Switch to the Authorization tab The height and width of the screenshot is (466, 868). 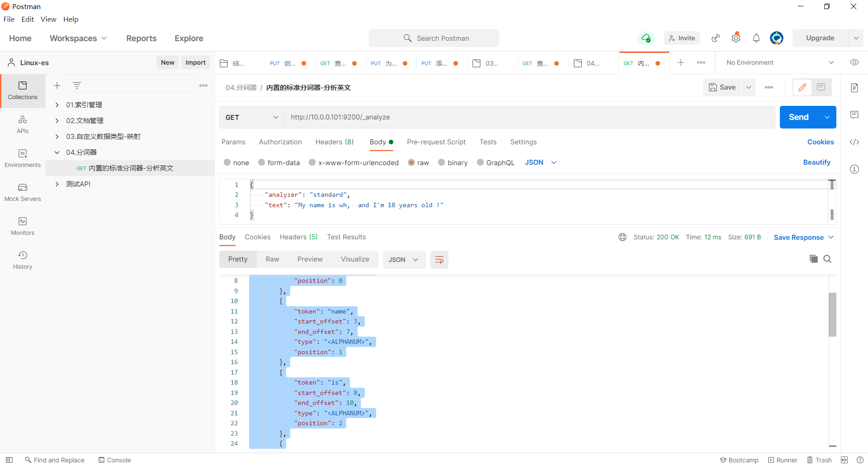(280, 142)
